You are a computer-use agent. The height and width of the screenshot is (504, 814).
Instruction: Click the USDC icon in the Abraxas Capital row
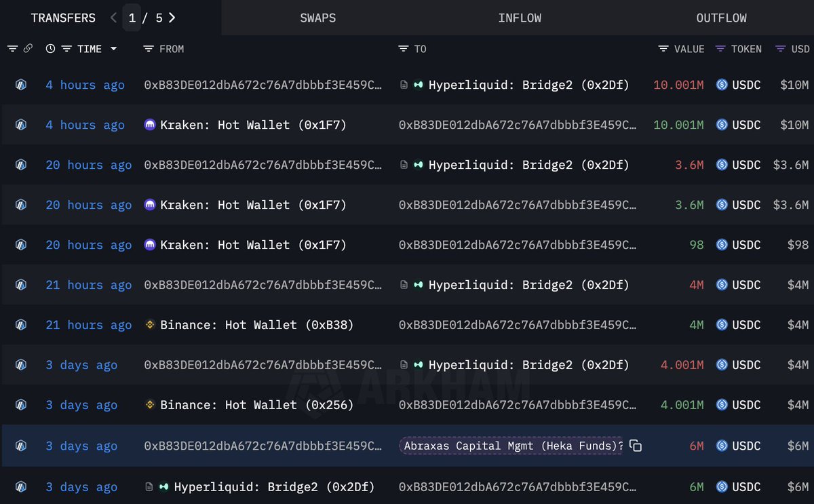tap(722, 446)
